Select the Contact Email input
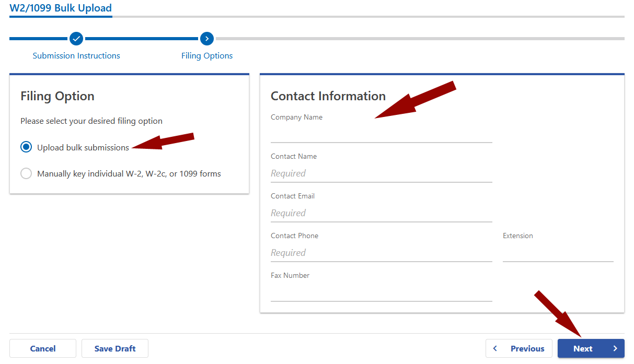The image size is (634, 364). (x=381, y=213)
